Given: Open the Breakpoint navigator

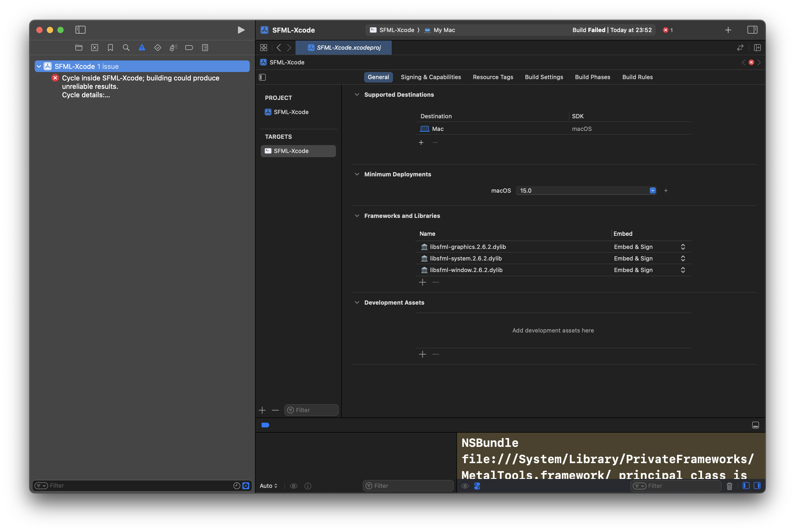Looking at the screenshot, I should point(189,48).
